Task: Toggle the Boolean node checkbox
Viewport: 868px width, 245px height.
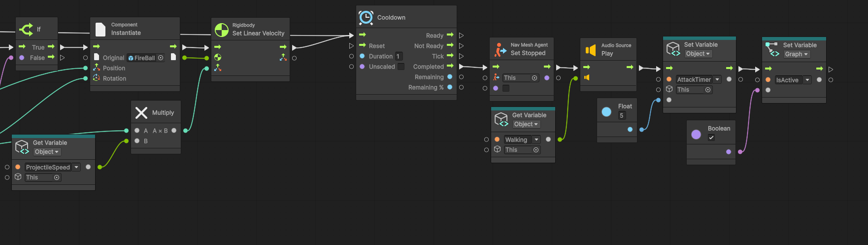Action: (x=711, y=138)
